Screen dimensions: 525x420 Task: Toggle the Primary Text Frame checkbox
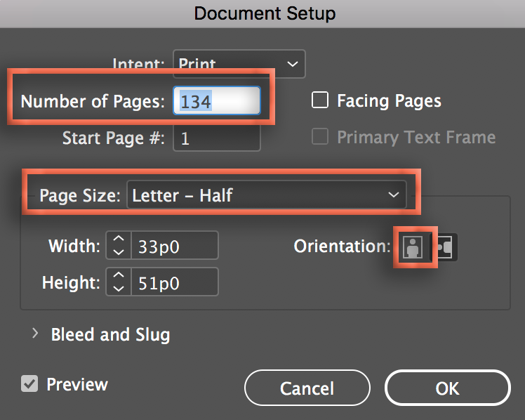click(320, 137)
